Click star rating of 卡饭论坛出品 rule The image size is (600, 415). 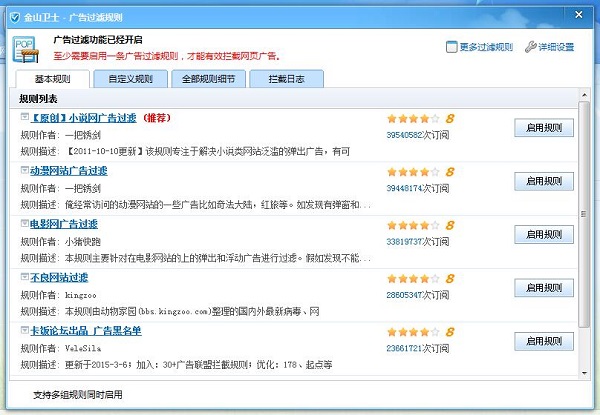click(413, 332)
